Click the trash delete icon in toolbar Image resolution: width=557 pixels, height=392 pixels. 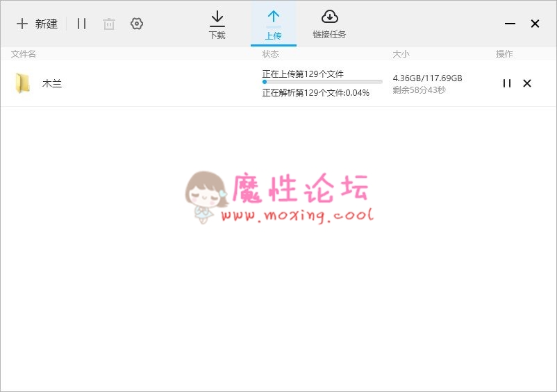coord(109,24)
